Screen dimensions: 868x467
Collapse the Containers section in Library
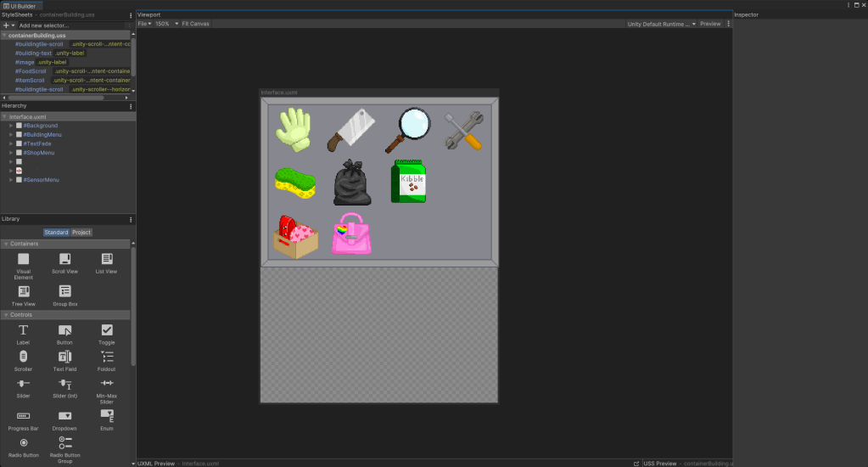coord(6,244)
